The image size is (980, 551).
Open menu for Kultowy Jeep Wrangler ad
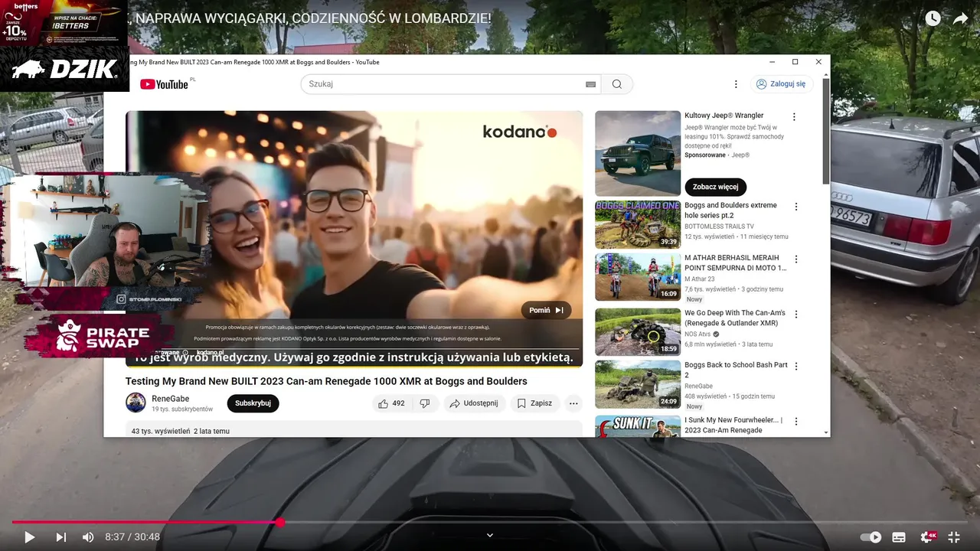pos(794,117)
